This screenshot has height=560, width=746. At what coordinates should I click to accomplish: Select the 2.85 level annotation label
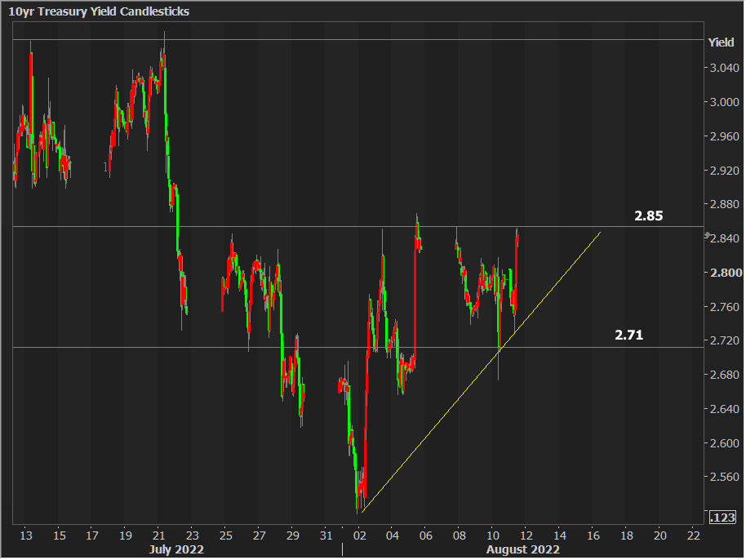tap(649, 216)
